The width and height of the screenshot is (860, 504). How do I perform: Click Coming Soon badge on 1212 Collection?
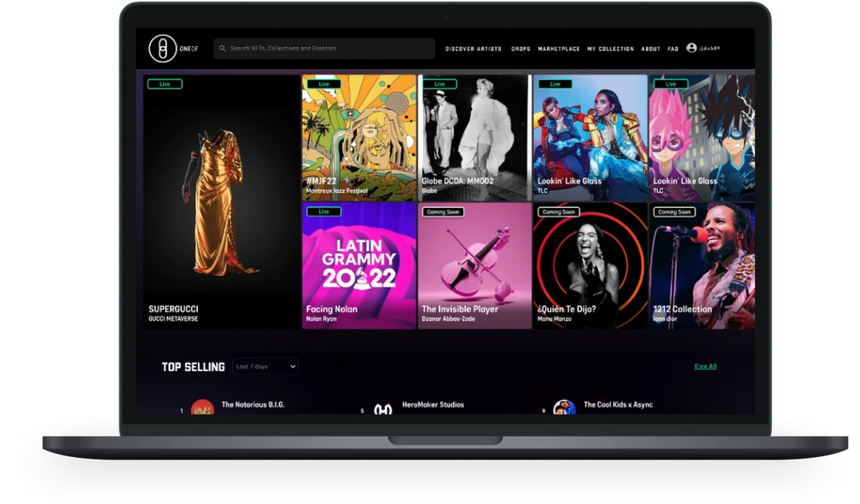click(674, 211)
